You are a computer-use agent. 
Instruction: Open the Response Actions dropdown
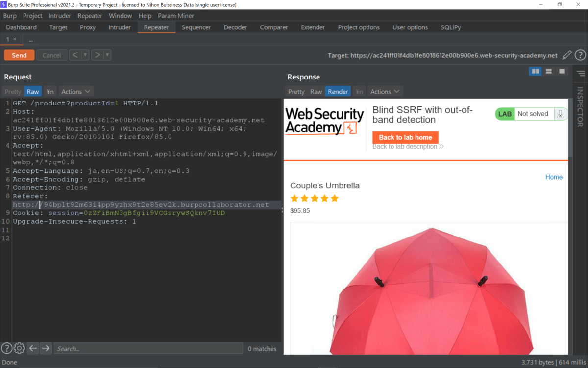coord(385,92)
